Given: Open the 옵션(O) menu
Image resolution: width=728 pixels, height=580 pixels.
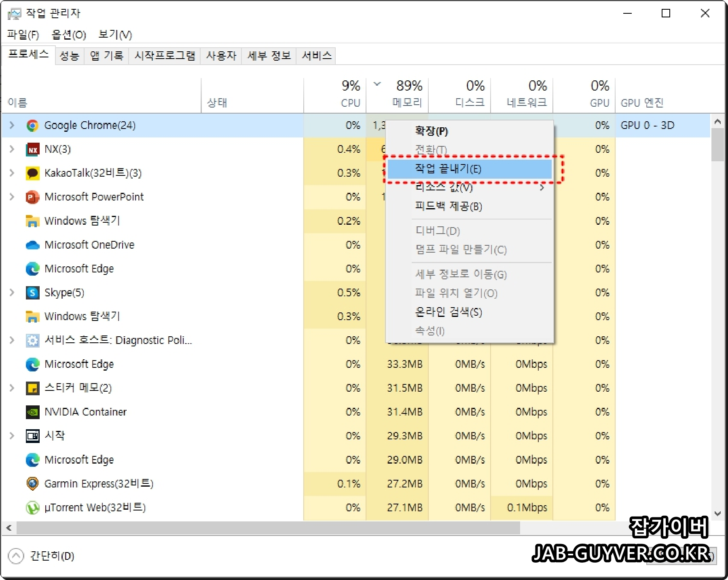Looking at the screenshot, I should [69, 35].
